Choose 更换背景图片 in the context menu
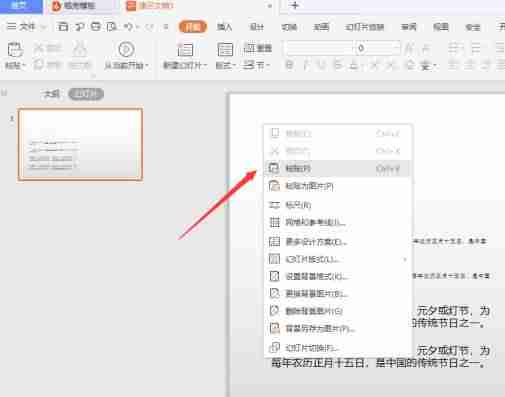 point(337,293)
